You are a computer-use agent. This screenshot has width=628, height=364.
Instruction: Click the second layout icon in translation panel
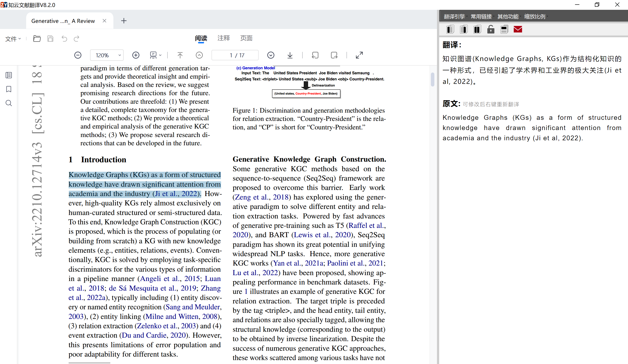464,29
